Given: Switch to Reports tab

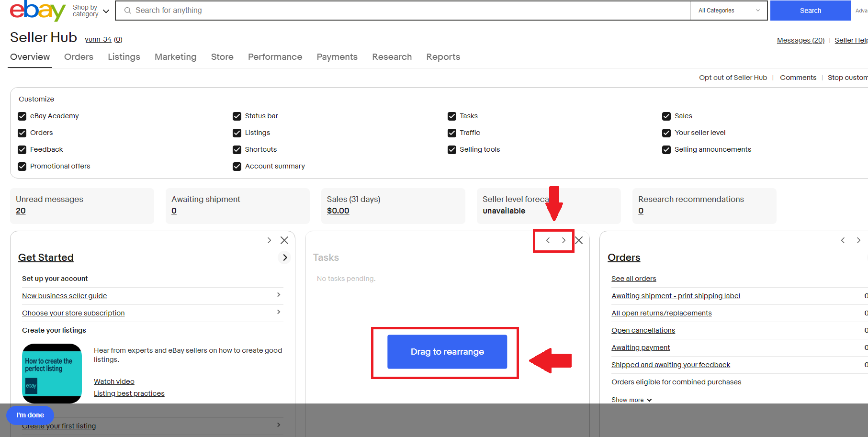Looking at the screenshot, I should (x=443, y=57).
